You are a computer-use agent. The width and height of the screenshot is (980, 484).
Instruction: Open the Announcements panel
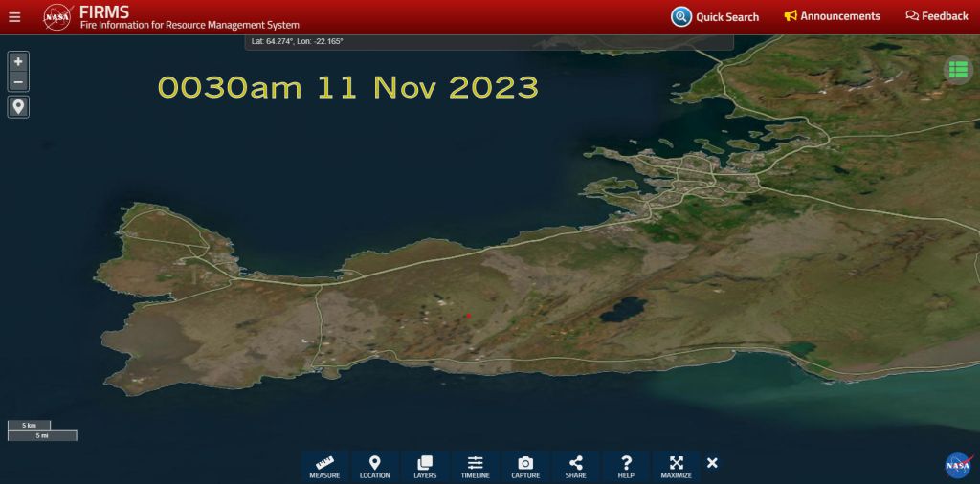[832, 16]
